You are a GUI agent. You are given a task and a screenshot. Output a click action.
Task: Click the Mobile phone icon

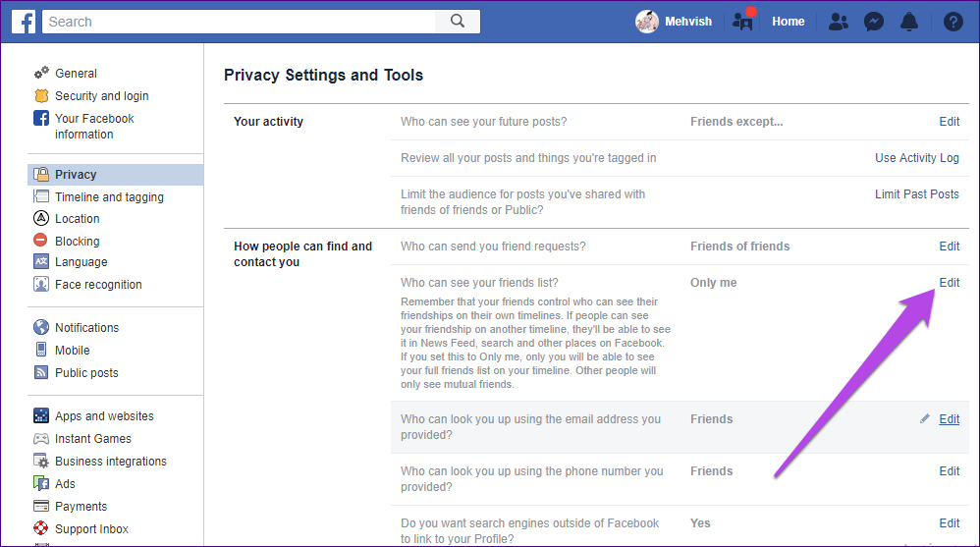tap(41, 350)
